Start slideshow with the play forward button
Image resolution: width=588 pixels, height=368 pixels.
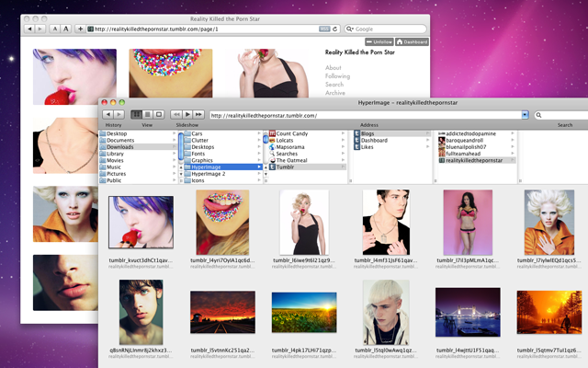point(187,115)
